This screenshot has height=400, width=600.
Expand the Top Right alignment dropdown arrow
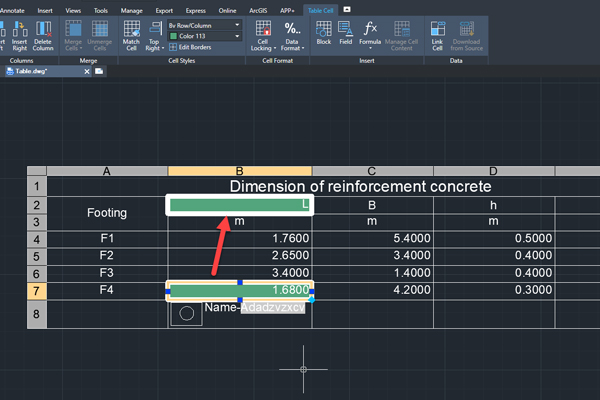click(163, 48)
